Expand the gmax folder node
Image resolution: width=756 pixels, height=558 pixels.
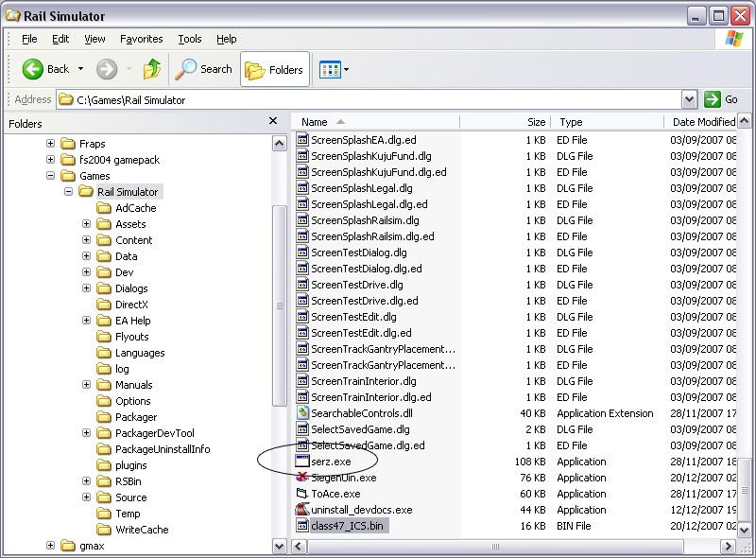tap(51, 546)
